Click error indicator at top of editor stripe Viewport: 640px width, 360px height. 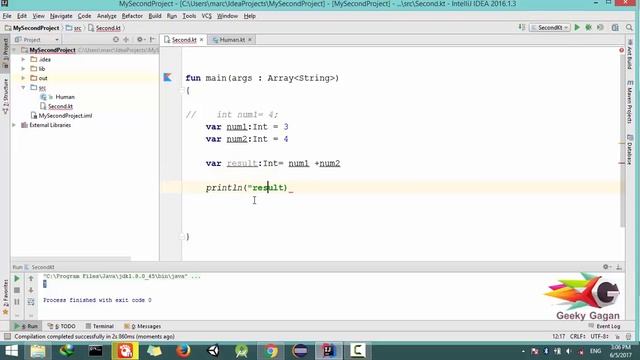coord(621,50)
